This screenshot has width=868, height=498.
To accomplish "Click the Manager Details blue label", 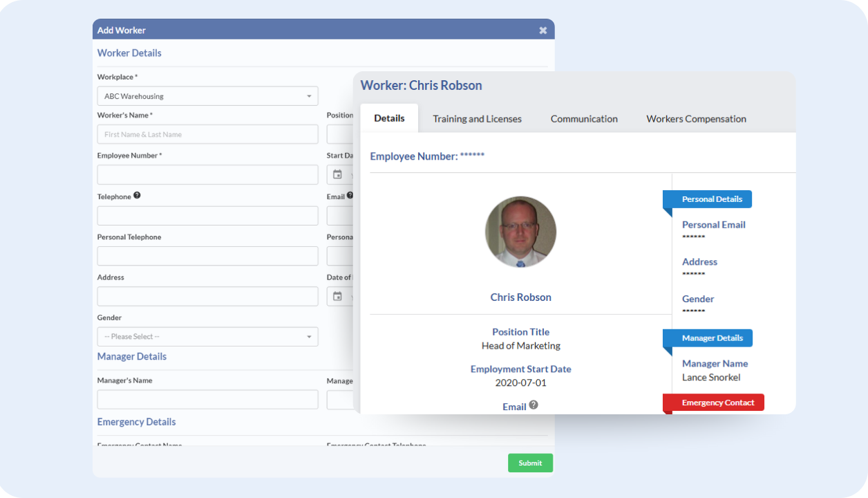I will (712, 338).
